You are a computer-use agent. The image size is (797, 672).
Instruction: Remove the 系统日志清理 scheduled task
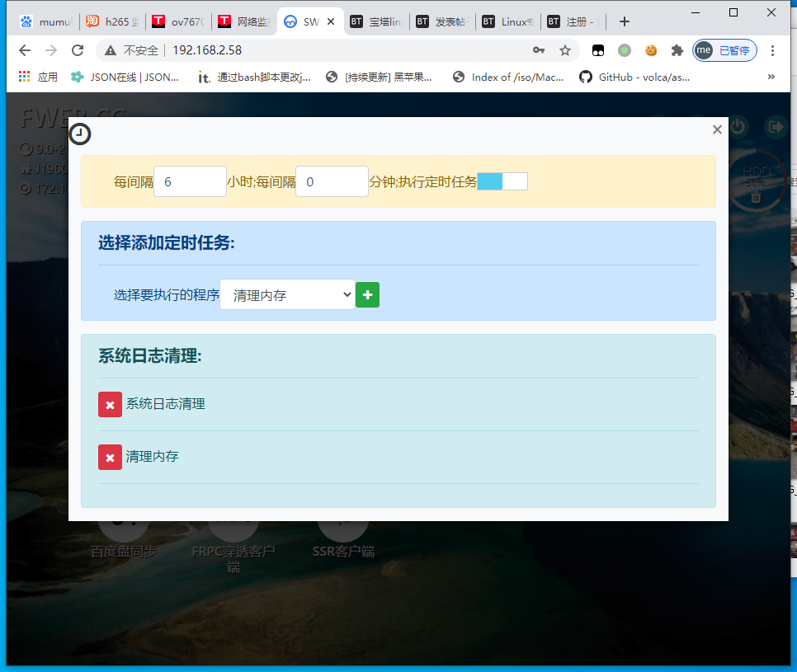tap(110, 404)
